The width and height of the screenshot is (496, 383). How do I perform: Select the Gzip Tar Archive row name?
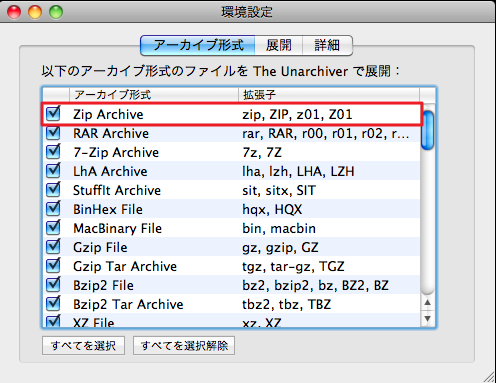125,266
